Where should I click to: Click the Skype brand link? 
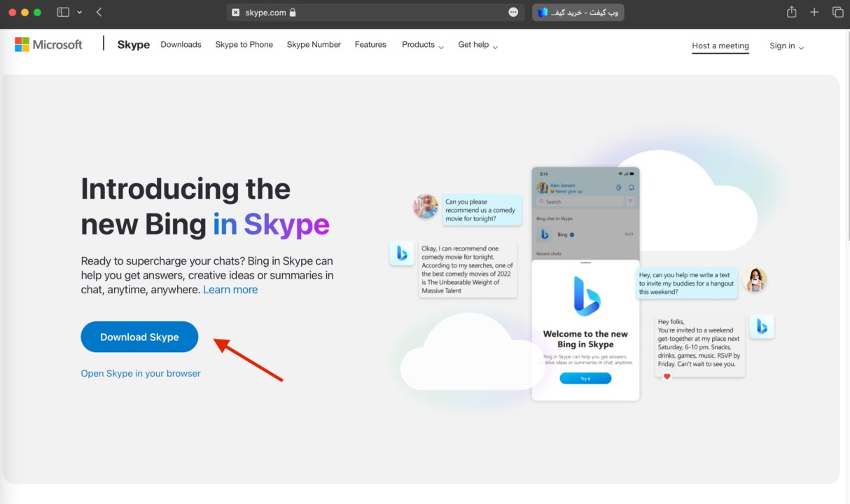[133, 44]
